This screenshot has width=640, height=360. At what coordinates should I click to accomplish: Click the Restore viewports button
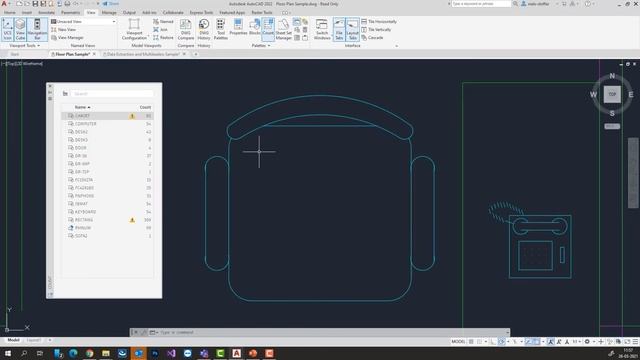(163, 38)
